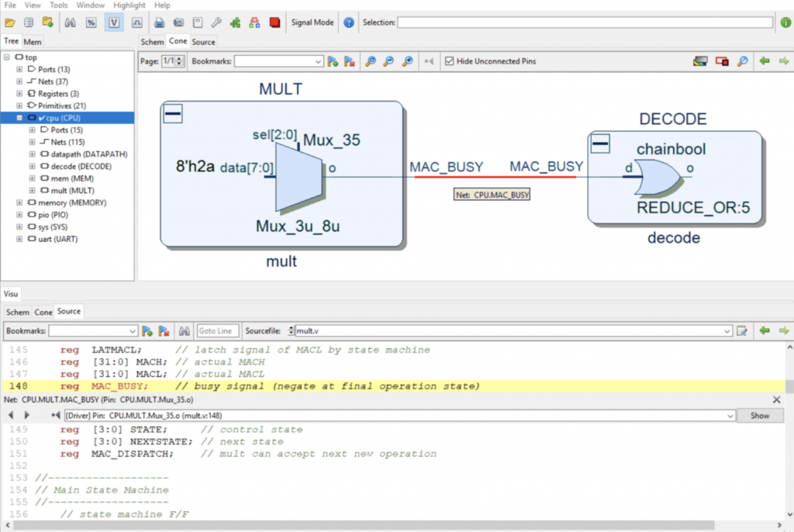This screenshot has width=794, height=532.
Task: Click the green back arrow in Cone toolbar
Action: [765, 61]
